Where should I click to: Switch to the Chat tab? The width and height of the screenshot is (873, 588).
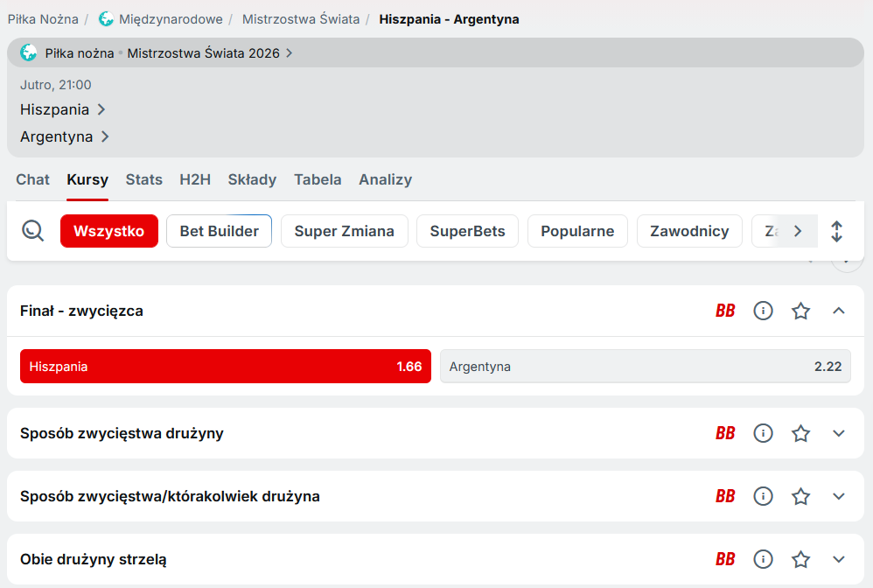33,180
